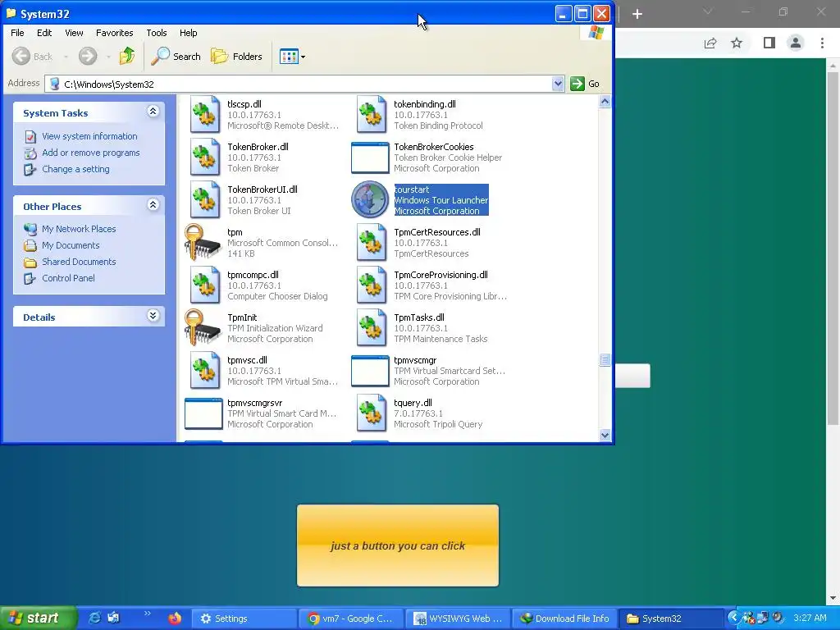The height and width of the screenshot is (630, 840).
Task: Click the Back navigation button
Action: point(32,57)
